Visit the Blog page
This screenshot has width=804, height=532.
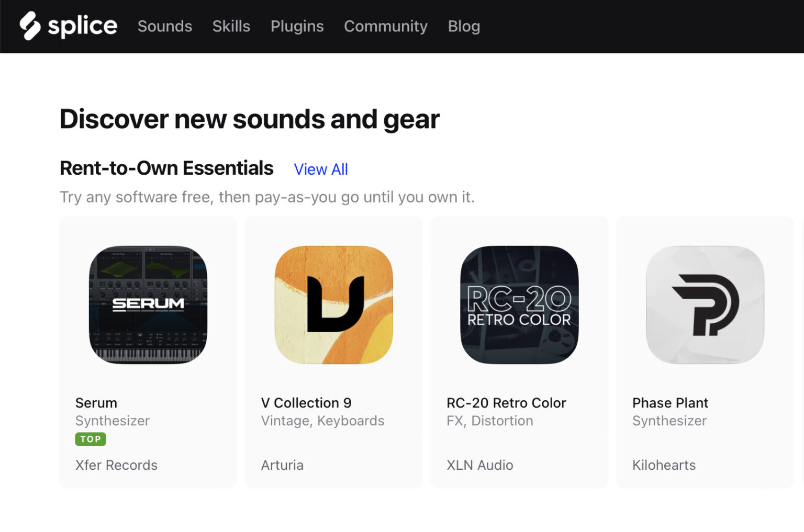point(464,27)
